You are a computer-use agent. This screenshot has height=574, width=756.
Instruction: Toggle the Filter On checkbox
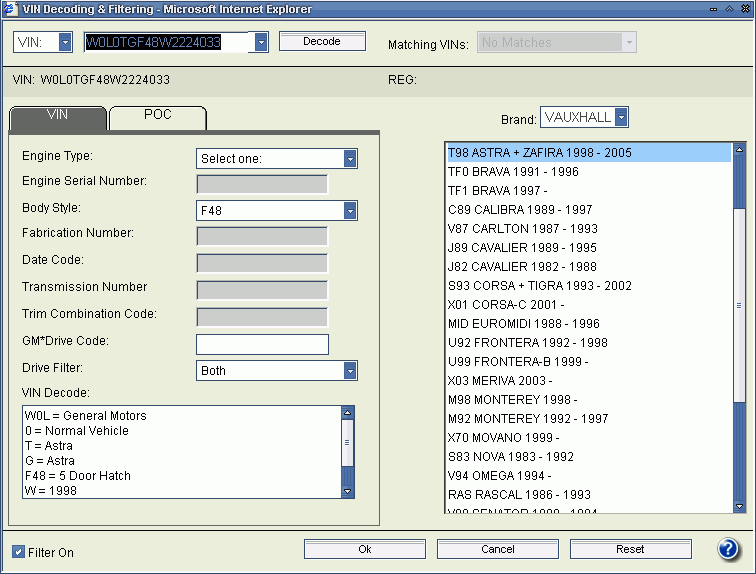click(x=18, y=552)
